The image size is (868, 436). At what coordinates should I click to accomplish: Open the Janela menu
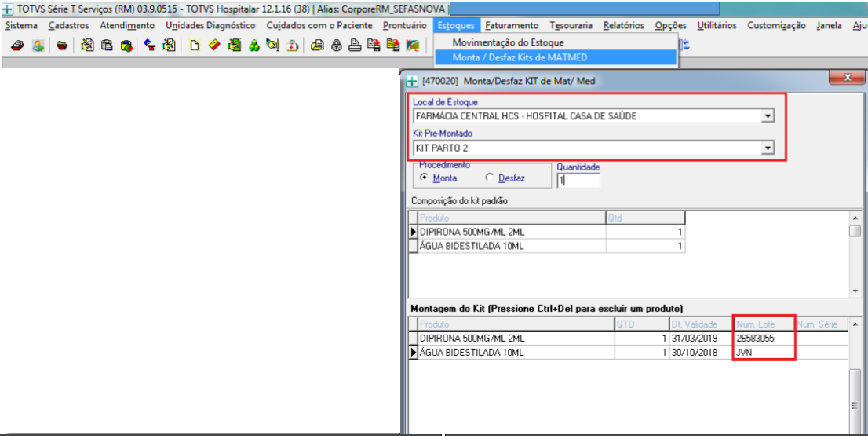830,25
